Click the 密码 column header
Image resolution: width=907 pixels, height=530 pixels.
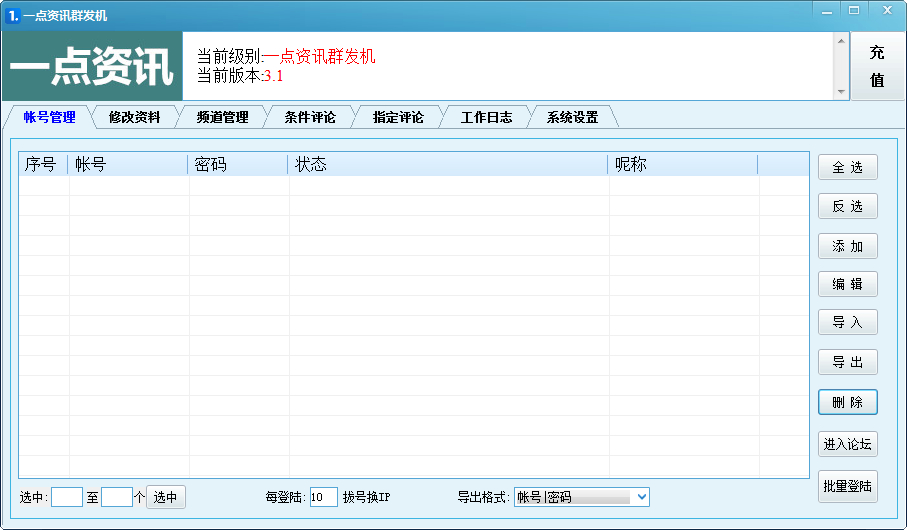click(238, 164)
